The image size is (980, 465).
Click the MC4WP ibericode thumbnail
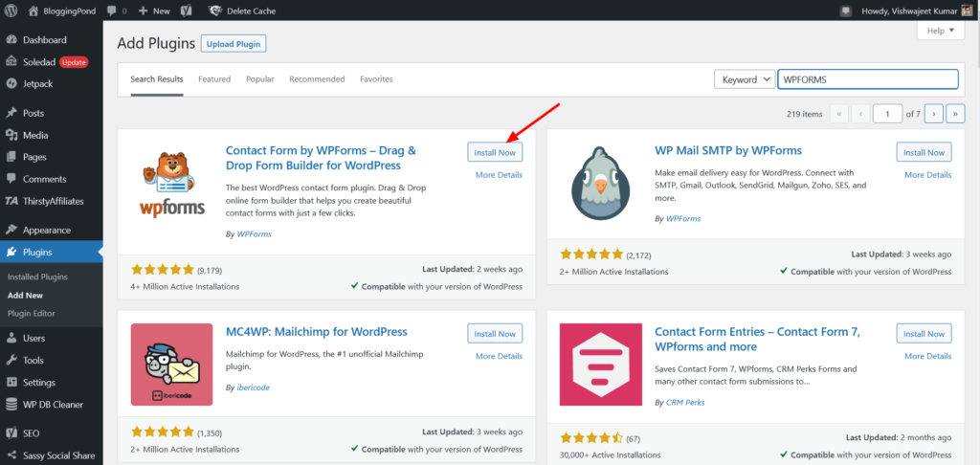(x=172, y=365)
